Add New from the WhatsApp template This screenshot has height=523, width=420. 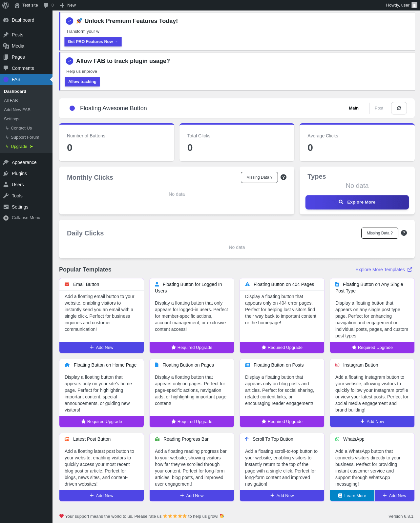tap(394, 496)
